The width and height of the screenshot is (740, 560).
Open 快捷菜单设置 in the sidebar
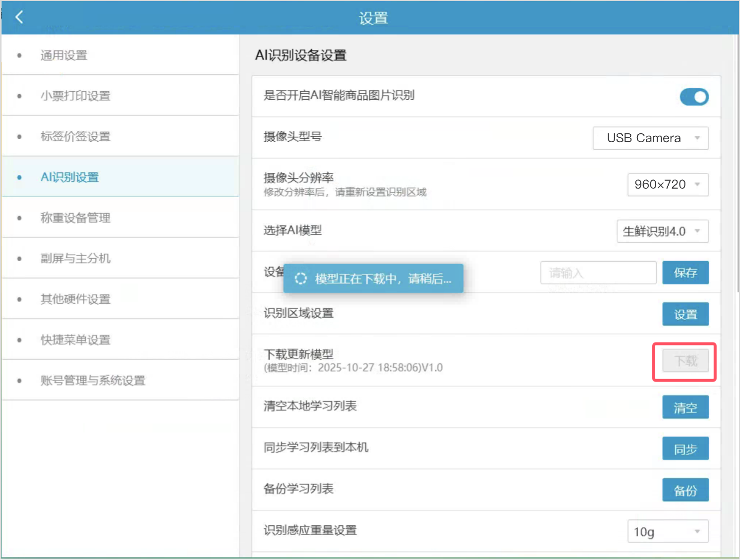[x=120, y=339]
